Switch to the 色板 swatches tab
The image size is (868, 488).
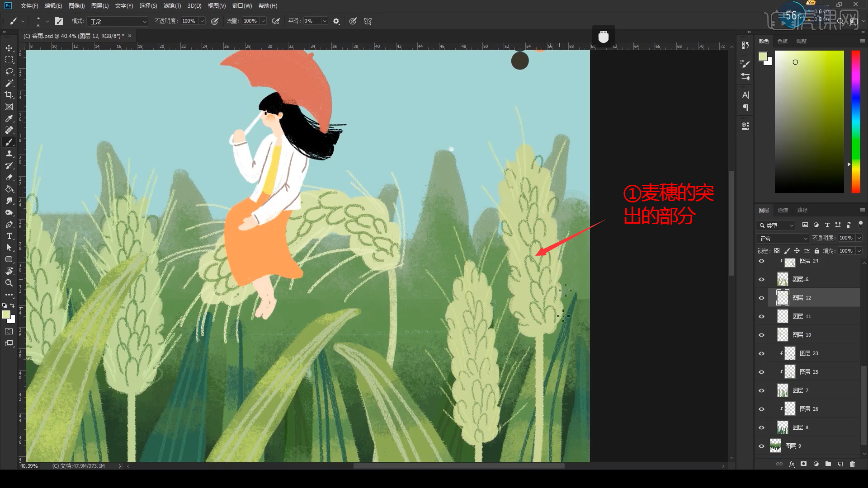click(783, 41)
